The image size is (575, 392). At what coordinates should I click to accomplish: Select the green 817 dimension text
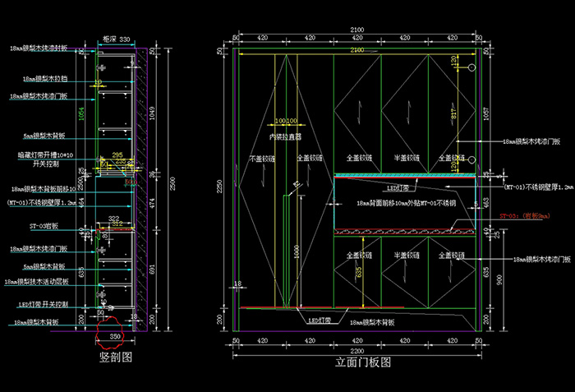click(x=453, y=116)
